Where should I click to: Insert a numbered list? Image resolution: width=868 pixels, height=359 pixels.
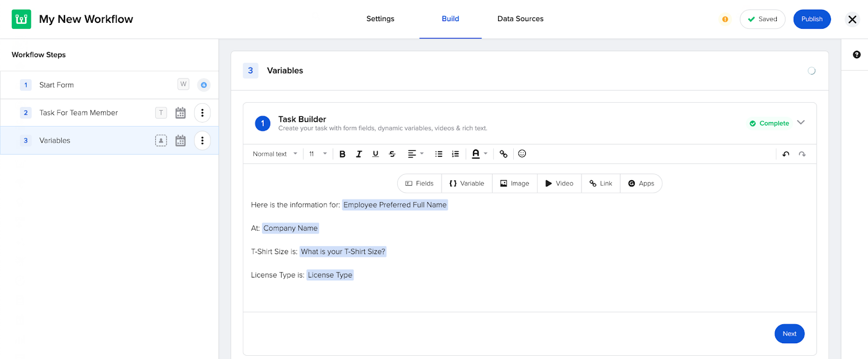[455, 154]
